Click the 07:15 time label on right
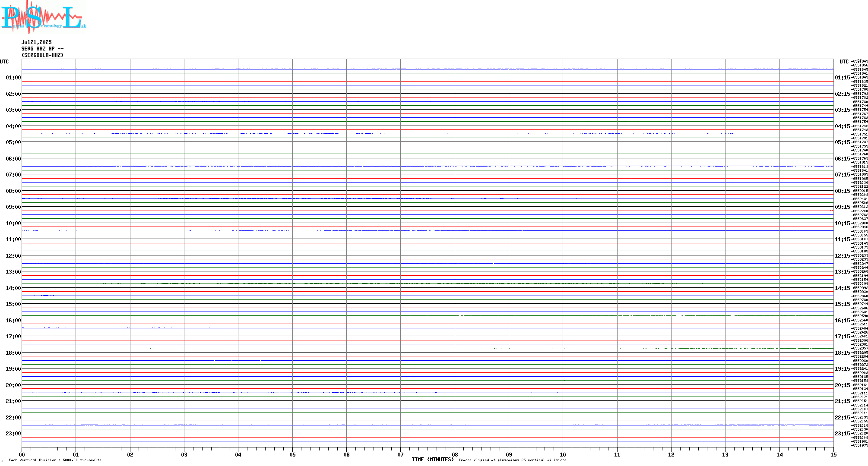 click(843, 175)
